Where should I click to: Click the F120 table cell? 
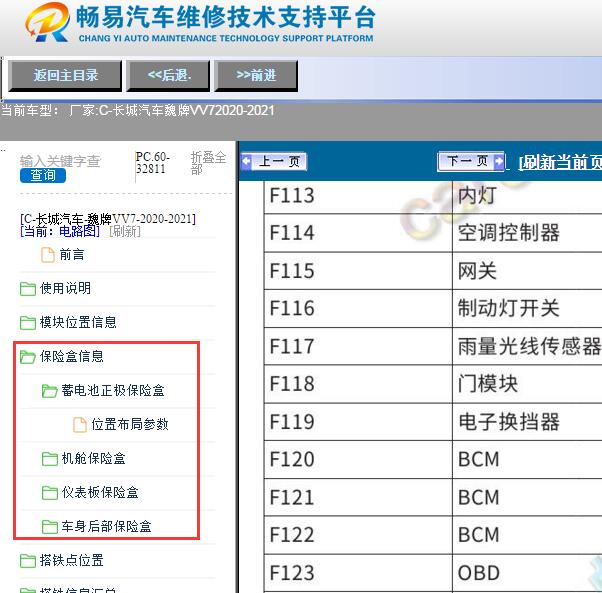[x=358, y=459]
